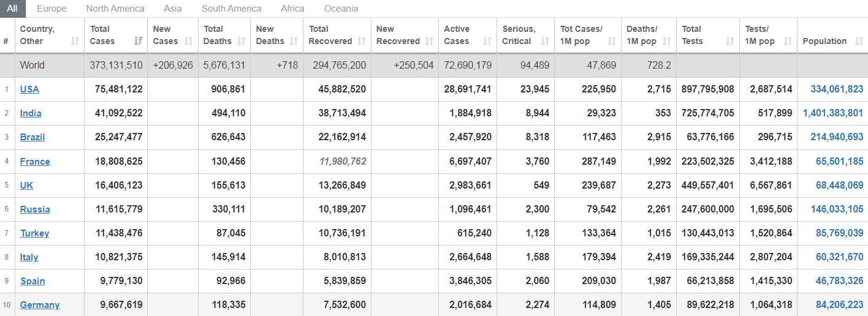Click Brazil population 214,940,693 link
868x316 pixels.
[x=837, y=137]
